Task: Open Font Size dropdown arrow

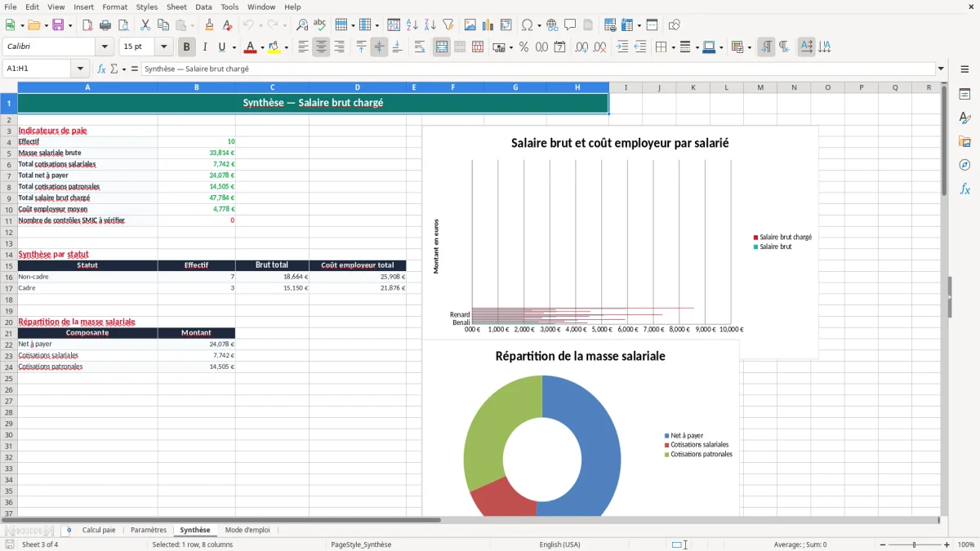Action: pos(163,47)
